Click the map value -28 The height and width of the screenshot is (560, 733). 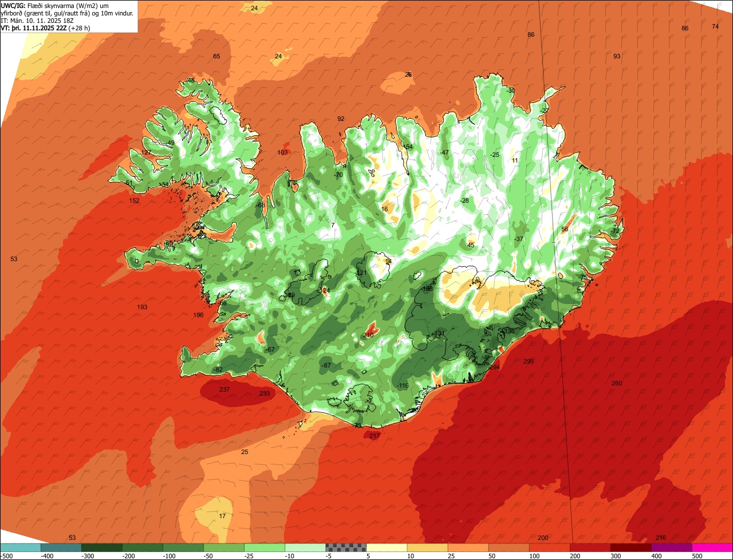[464, 200]
